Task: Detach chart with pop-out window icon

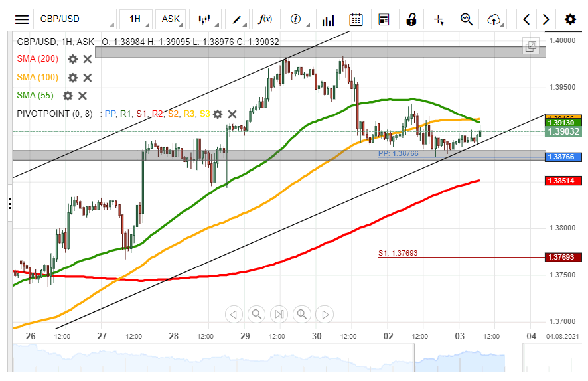Action: (x=531, y=46)
